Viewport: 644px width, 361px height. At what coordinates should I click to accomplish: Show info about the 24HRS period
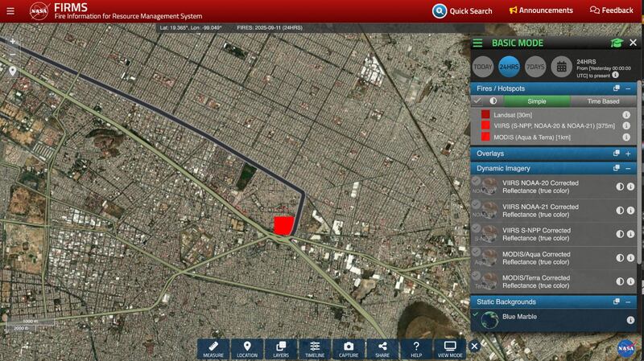pyautogui.click(x=615, y=75)
